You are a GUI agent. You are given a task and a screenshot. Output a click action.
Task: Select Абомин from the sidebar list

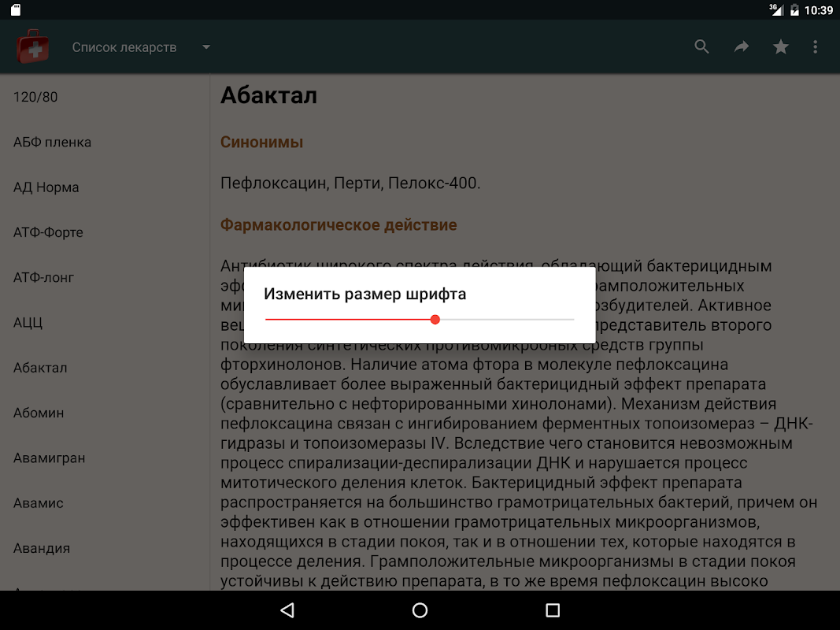pos(105,413)
